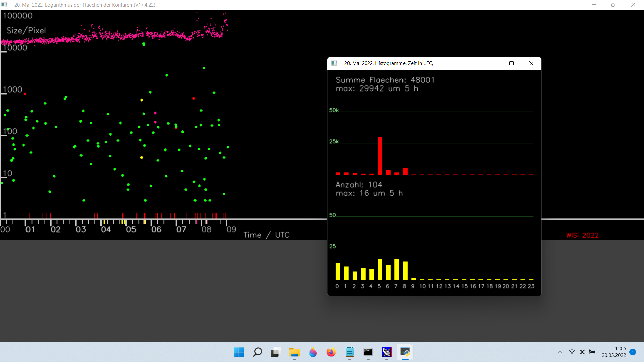Viewport: 644px width, 362px height.
Task: Click the Histogramme window title text
Action: (389, 63)
